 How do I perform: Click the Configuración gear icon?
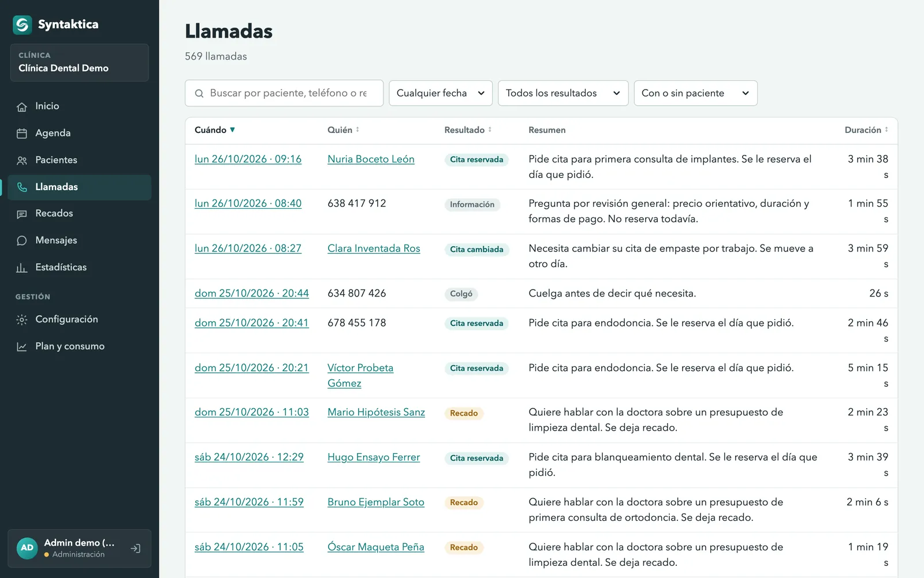click(22, 320)
